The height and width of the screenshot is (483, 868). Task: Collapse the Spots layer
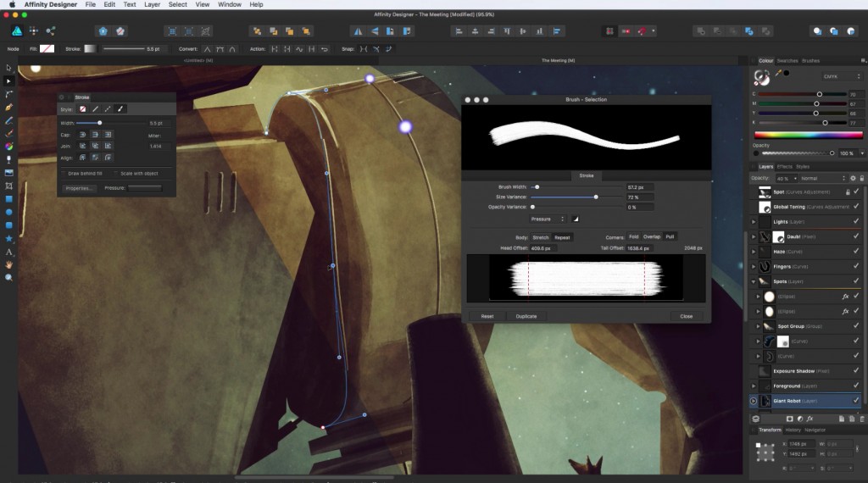[754, 281]
